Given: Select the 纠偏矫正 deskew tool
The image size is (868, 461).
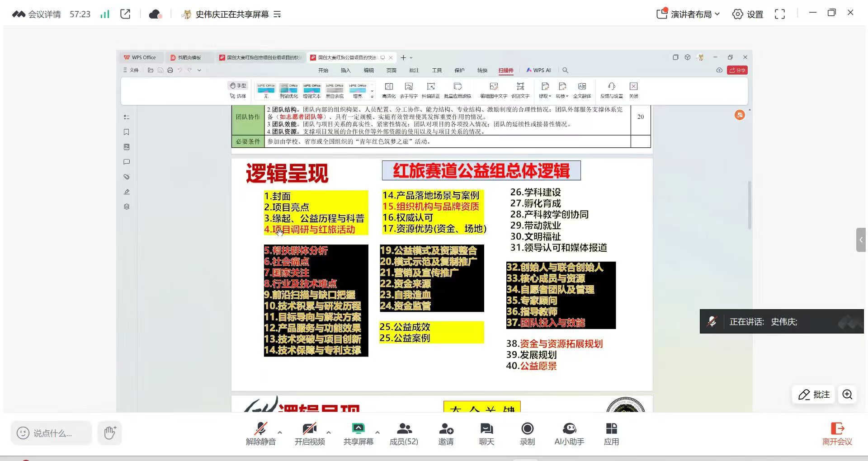Looking at the screenshot, I should click(431, 90).
